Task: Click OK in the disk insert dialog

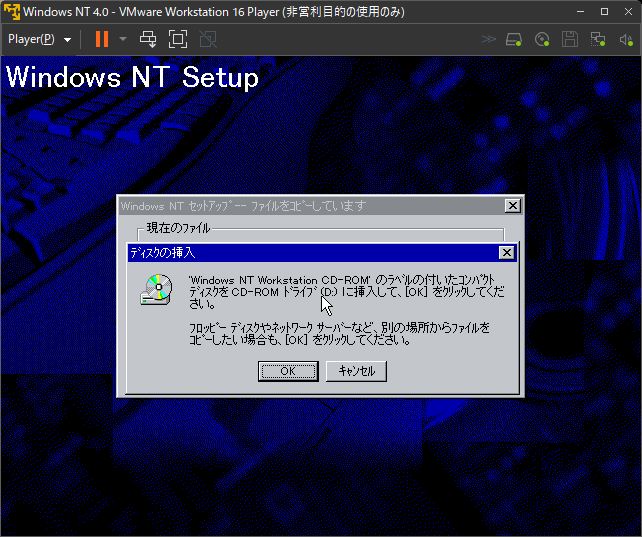Action: pos(288,371)
